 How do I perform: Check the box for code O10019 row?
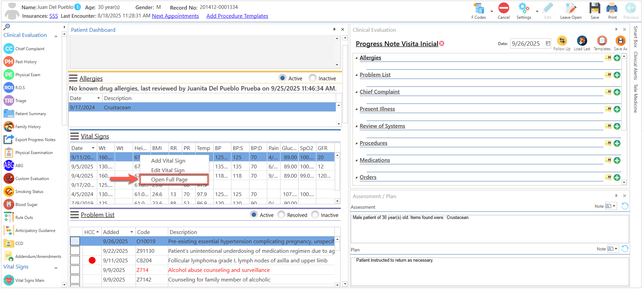click(x=75, y=241)
